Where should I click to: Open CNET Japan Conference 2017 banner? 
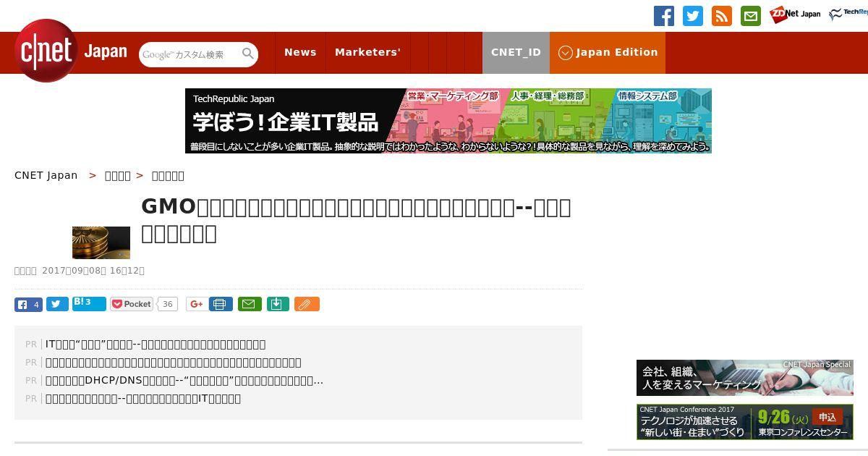[x=745, y=421]
